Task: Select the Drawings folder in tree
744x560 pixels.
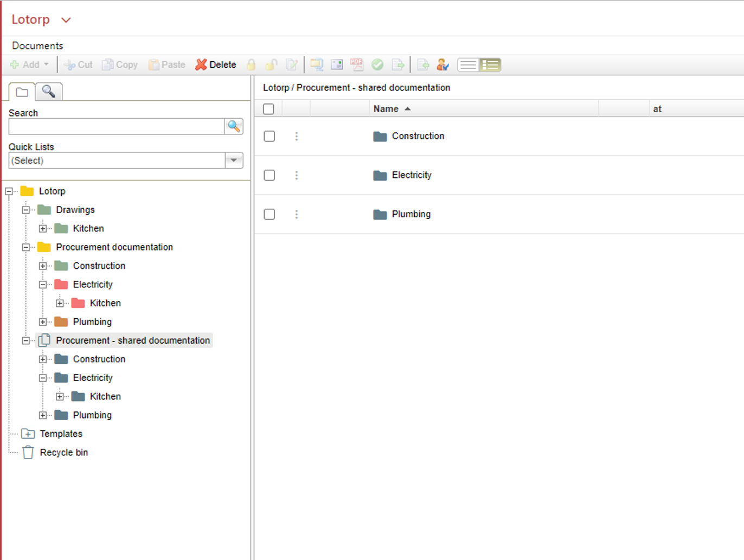Action: click(x=75, y=210)
